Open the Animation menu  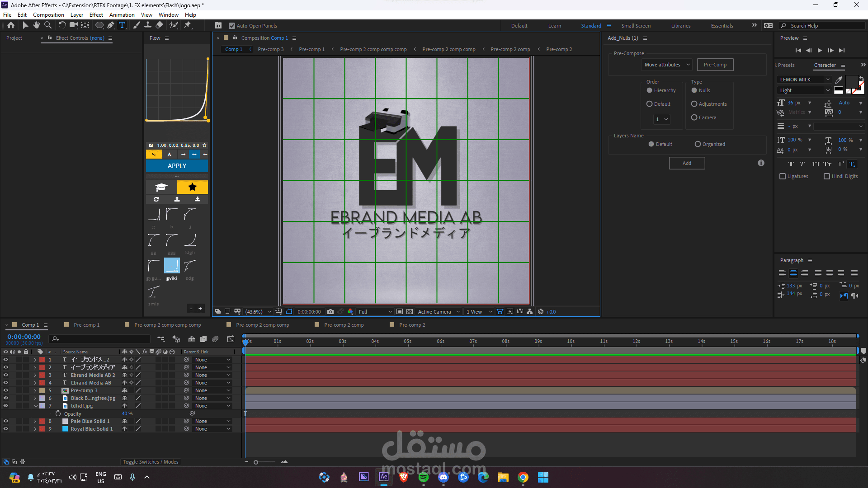tap(122, 15)
